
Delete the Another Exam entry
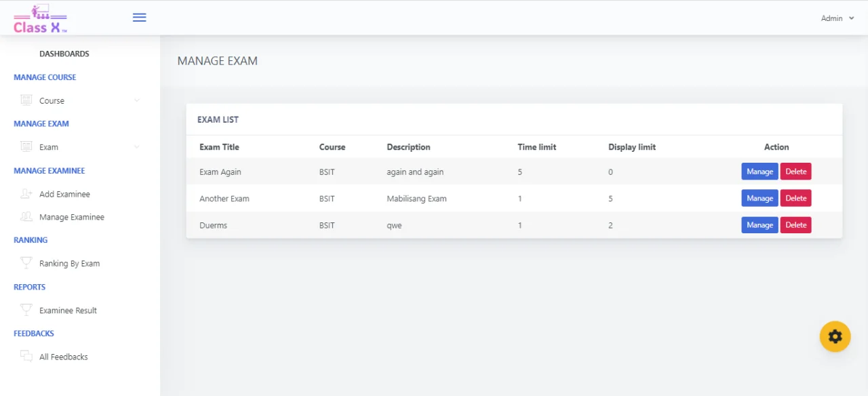[x=796, y=198]
